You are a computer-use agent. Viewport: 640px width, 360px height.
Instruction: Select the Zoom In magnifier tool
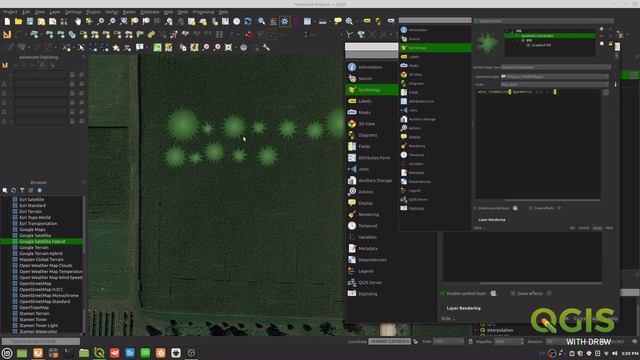[100, 21]
